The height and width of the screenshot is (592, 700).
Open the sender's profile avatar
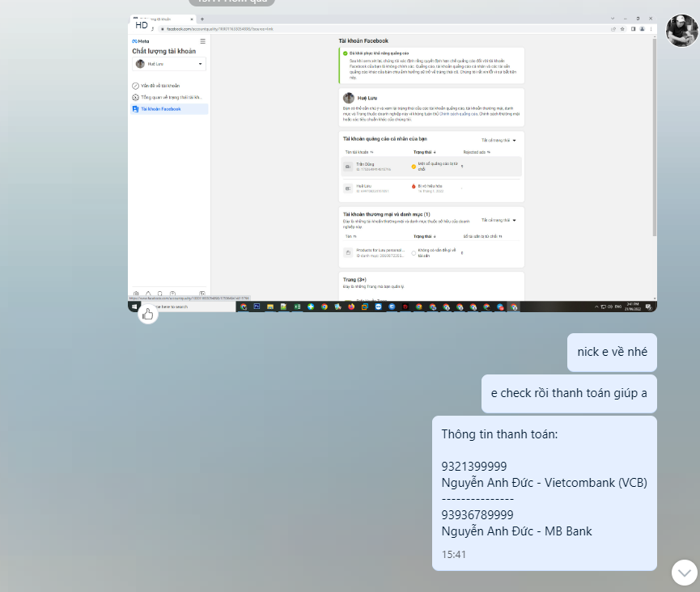click(x=681, y=31)
